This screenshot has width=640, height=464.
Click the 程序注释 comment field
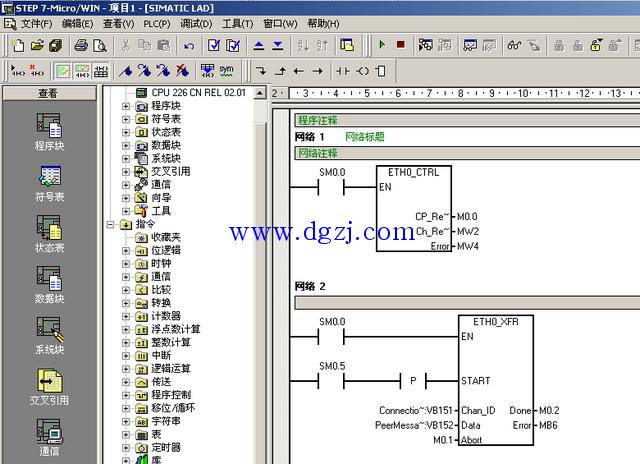coord(467,120)
